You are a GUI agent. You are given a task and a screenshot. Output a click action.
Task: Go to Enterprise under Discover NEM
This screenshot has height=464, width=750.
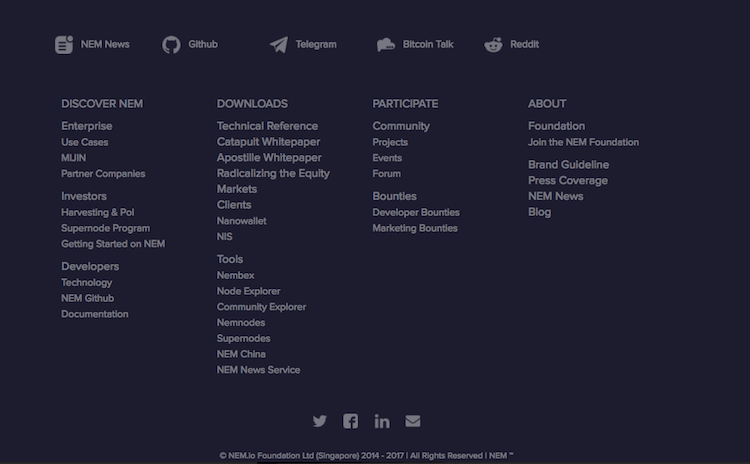[x=87, y=126]
